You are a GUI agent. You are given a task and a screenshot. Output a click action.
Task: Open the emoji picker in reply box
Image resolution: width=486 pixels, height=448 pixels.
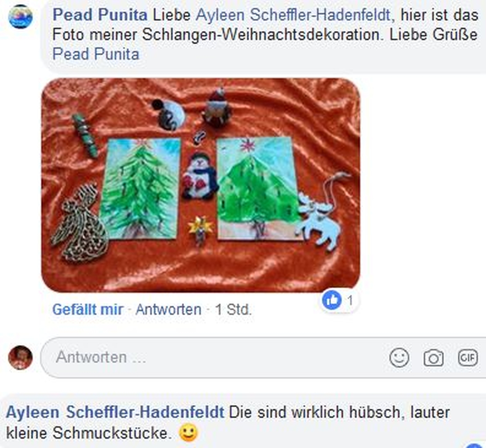click(x=399, y=357)
